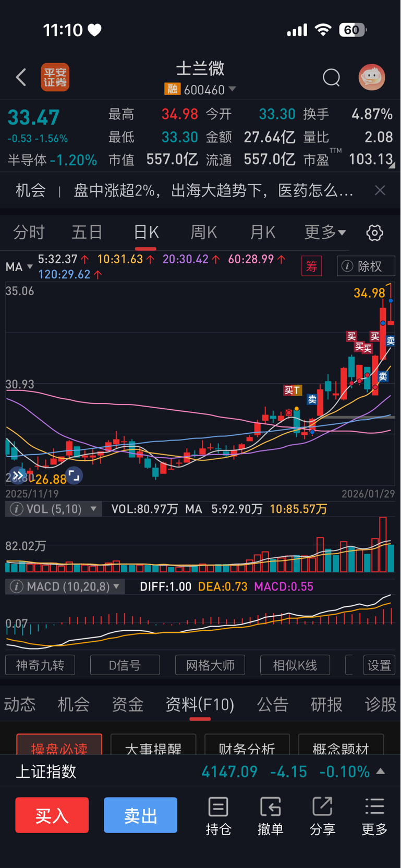Switch to the 五日 chart tab
Viewport: 401px width, 868px height.
tap(87, 233)
